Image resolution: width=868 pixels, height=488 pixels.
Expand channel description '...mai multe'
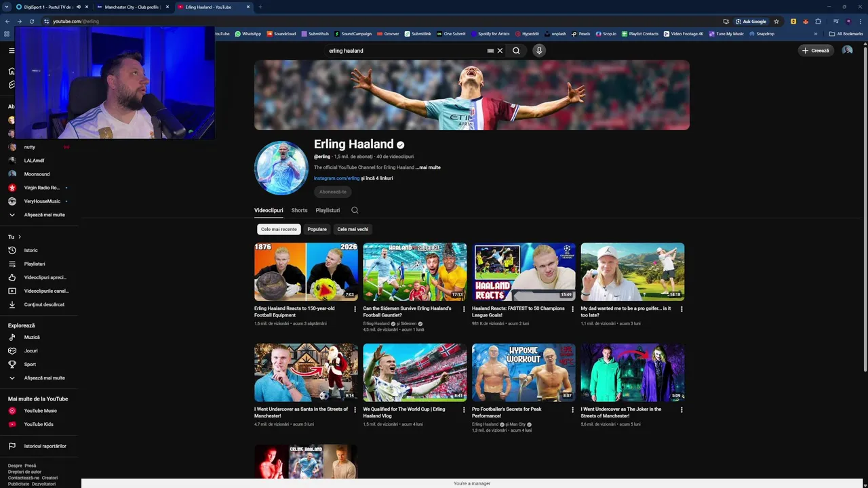(428, 167)
